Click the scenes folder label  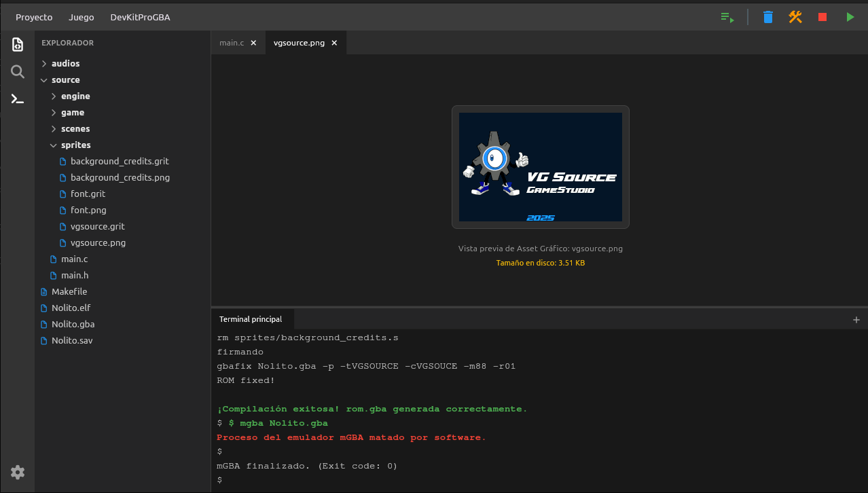pyautogui.click(x=75, y=129)
